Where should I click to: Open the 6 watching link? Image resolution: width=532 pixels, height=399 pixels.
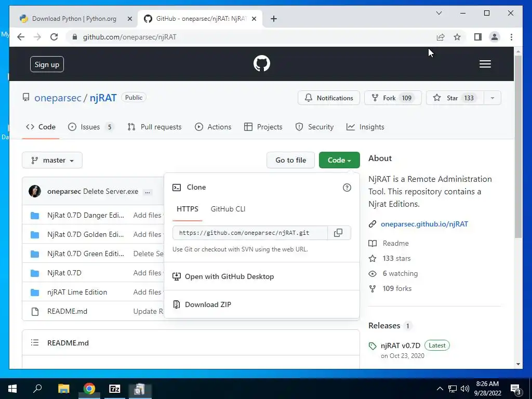tap(401, 273)
